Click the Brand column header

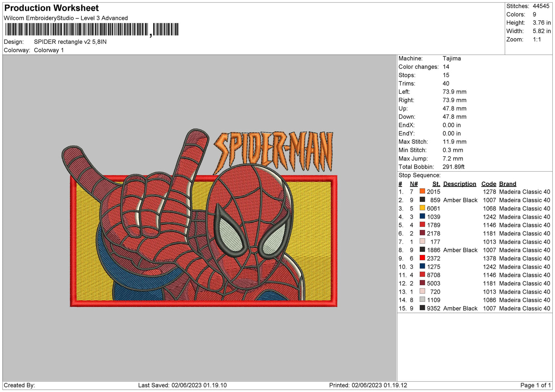(x=507, y=184)
